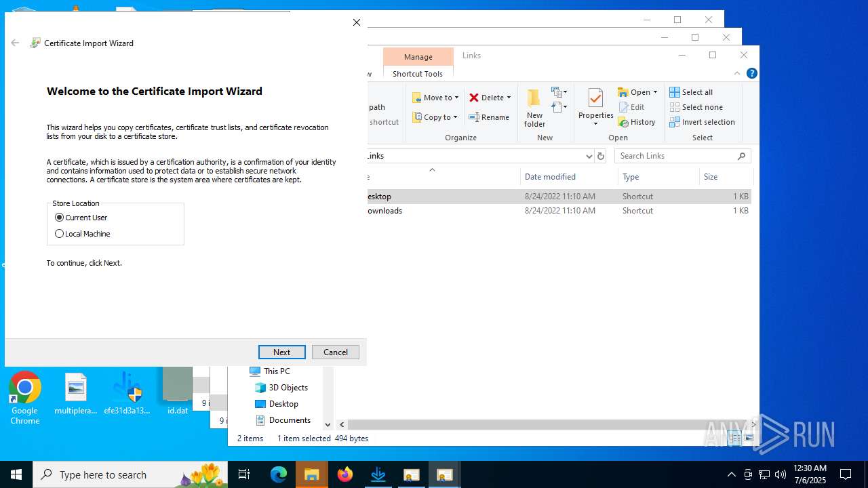This screenshot has height=488, width=868.
Task: Launch Microsoft Edge from the taskbar
Action: coord(279,474)
